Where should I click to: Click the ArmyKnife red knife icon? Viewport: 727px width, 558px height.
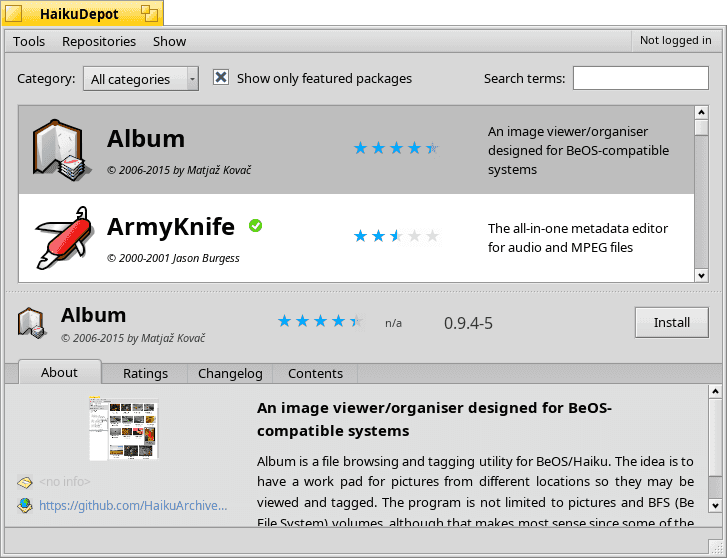tap(62, 238)
